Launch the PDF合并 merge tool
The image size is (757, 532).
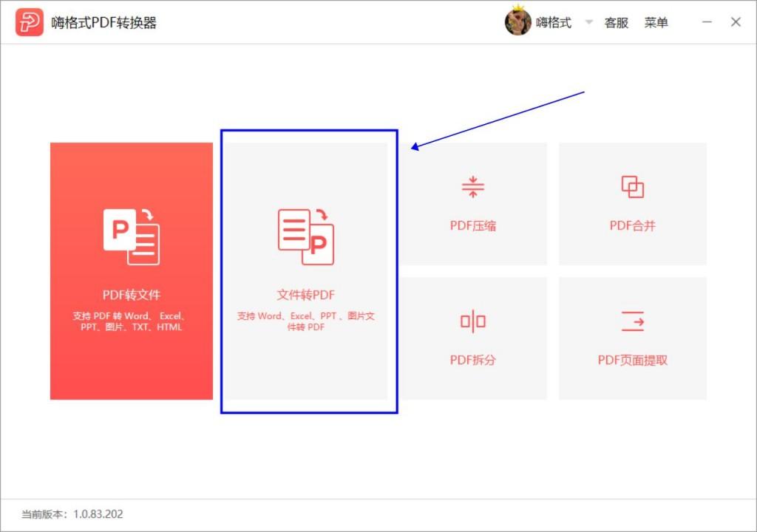point(633,203)
